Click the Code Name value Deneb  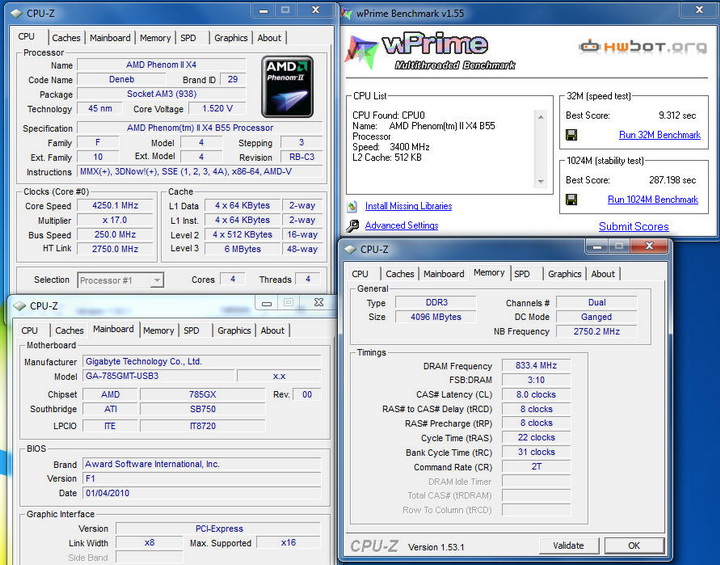click(122, 79)
